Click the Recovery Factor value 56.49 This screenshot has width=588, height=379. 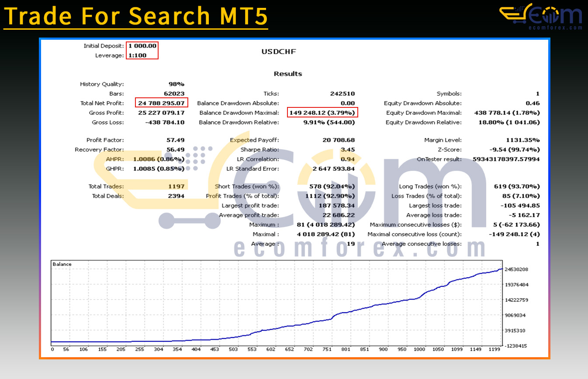[176, 150]
